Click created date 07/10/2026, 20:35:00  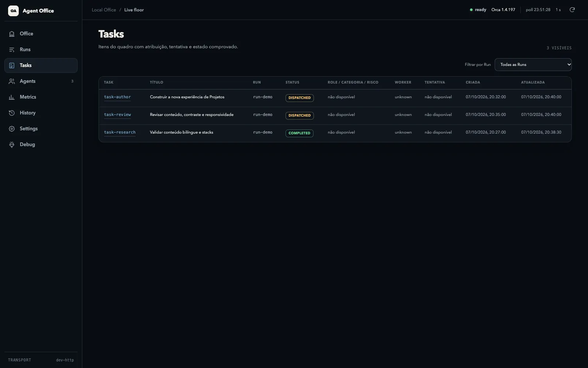point(485,115)
